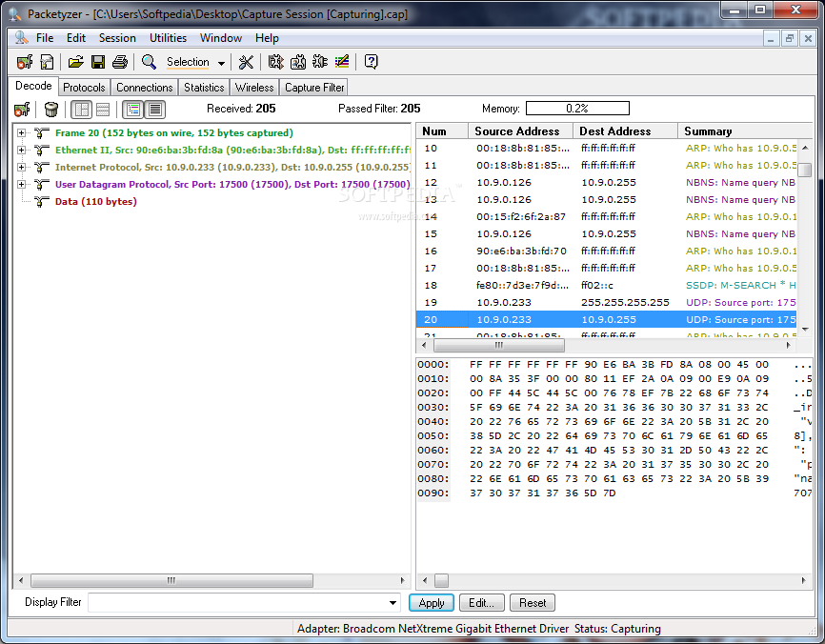Open the Session menu

coord(117,38)
